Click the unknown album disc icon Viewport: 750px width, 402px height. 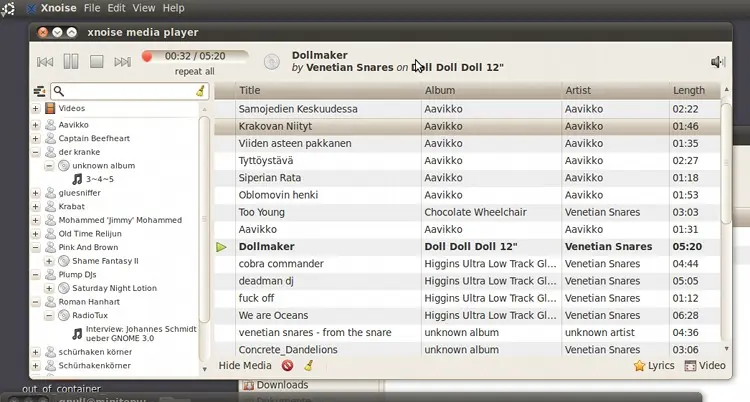pos(64,166)
